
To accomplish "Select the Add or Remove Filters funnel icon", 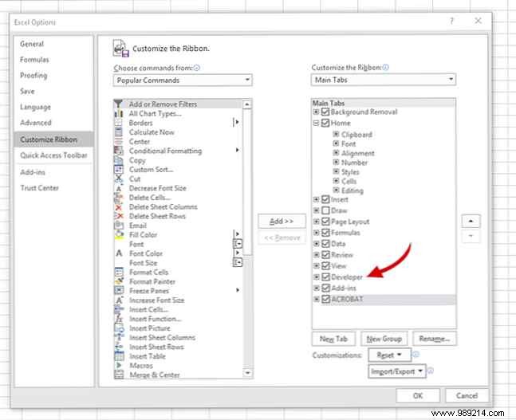I will coord(118,104).
